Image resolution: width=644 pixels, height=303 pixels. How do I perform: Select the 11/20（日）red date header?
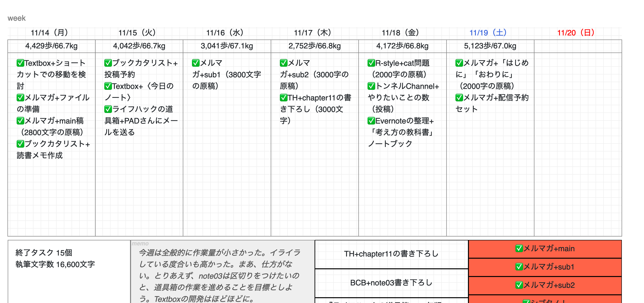tap(576, 33)
